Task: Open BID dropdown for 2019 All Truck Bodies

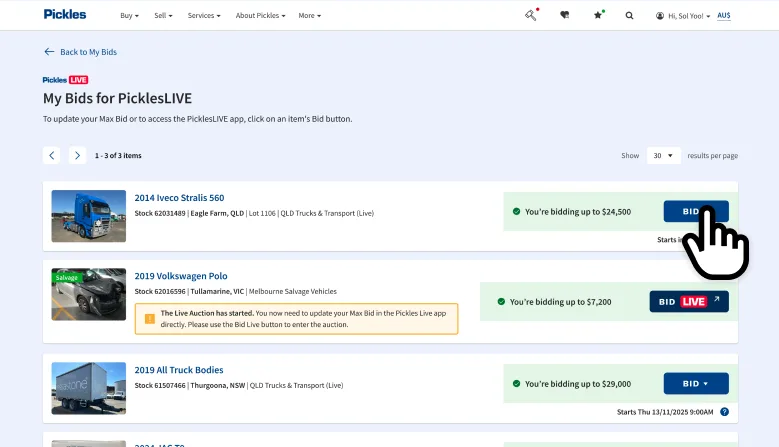Action: [696, 383]
